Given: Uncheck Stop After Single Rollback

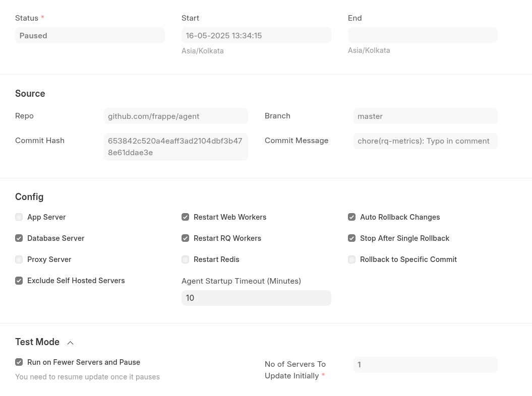Looking at the screenshot, I should (x=352, y=238).
